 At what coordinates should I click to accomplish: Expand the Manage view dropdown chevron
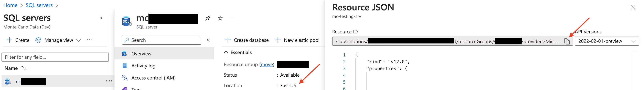tap(78, 40)
